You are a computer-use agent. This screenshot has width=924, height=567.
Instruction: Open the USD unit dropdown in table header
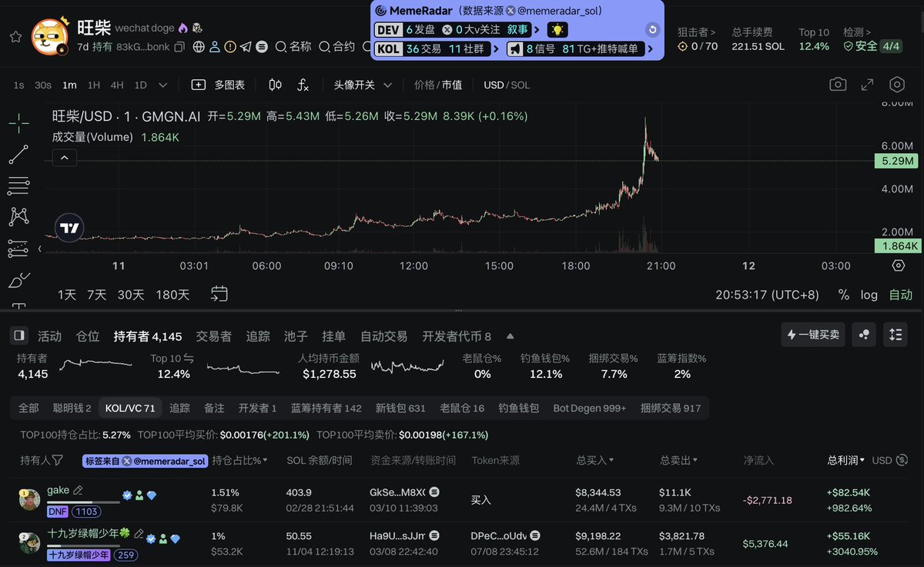(888, 460)
